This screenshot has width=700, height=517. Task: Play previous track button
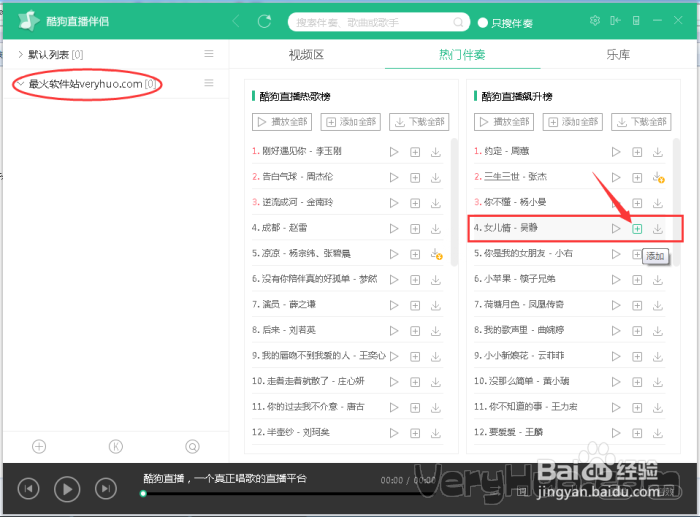[x=28, y=489]
